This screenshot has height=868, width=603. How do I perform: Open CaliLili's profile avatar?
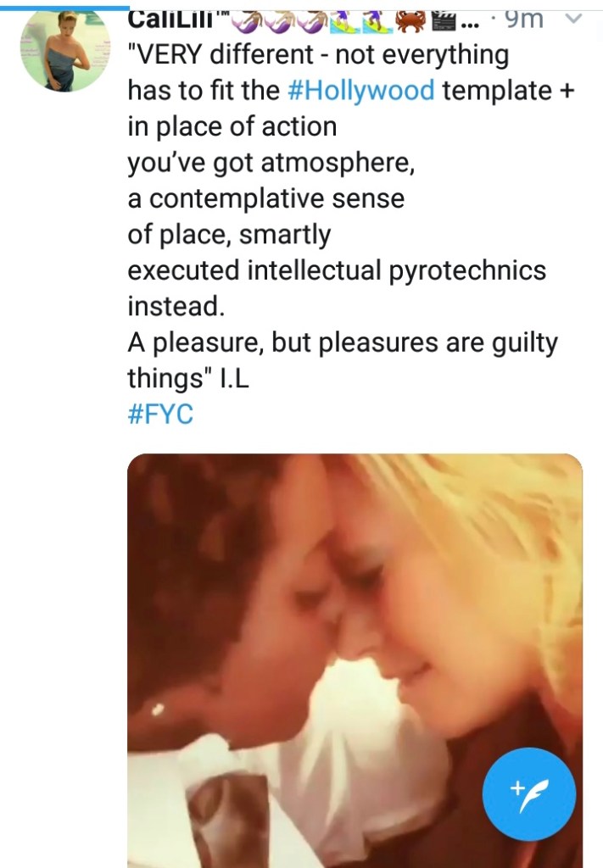coord(63,49)
